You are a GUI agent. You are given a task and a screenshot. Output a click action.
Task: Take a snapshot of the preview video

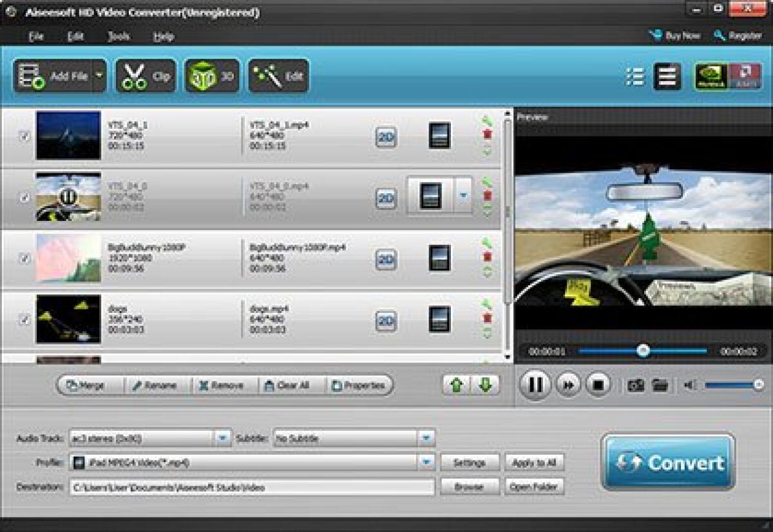[x=636, y=386]
